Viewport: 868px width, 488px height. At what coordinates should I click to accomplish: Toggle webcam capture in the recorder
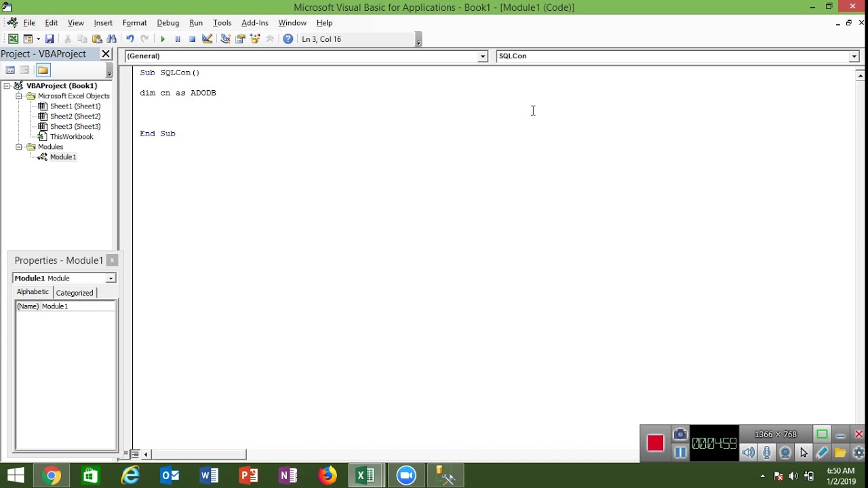tap(785, 453)
